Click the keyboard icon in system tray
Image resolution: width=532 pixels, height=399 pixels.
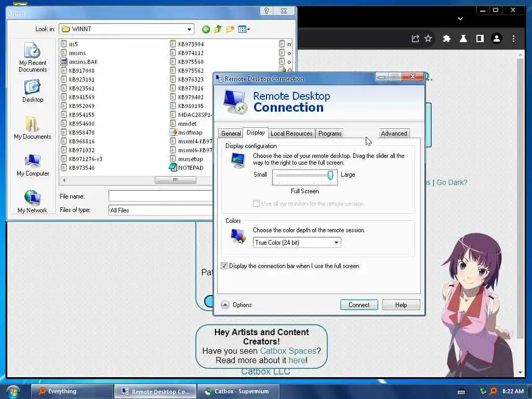click(x=461, y=392)
